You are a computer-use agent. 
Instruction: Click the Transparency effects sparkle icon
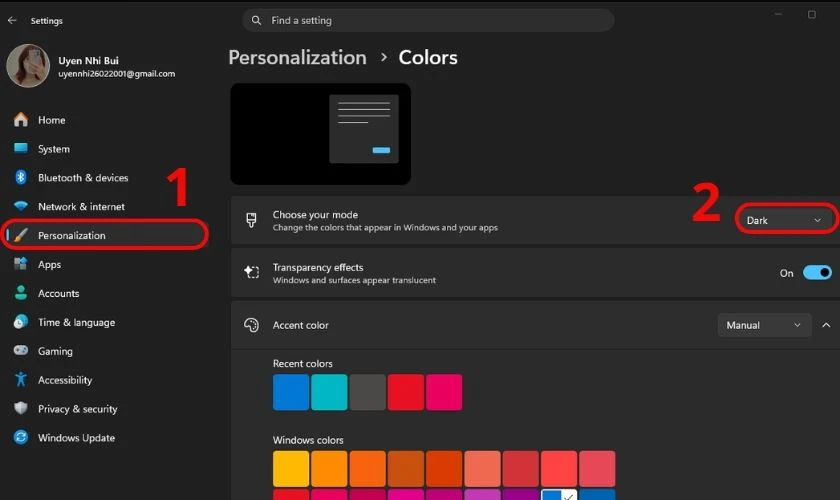(251, 272)
